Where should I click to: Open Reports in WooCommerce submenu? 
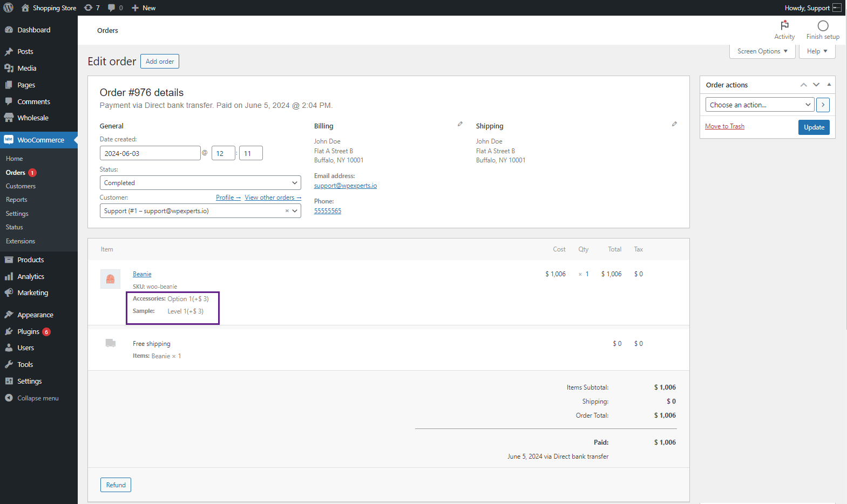[x=16, y=200]
